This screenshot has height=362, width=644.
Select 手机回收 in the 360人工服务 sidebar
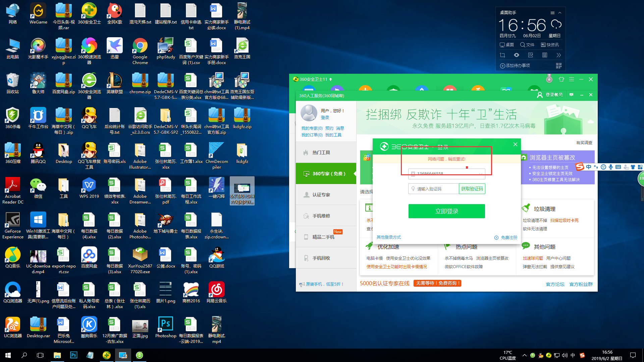[x=321, y=258]
